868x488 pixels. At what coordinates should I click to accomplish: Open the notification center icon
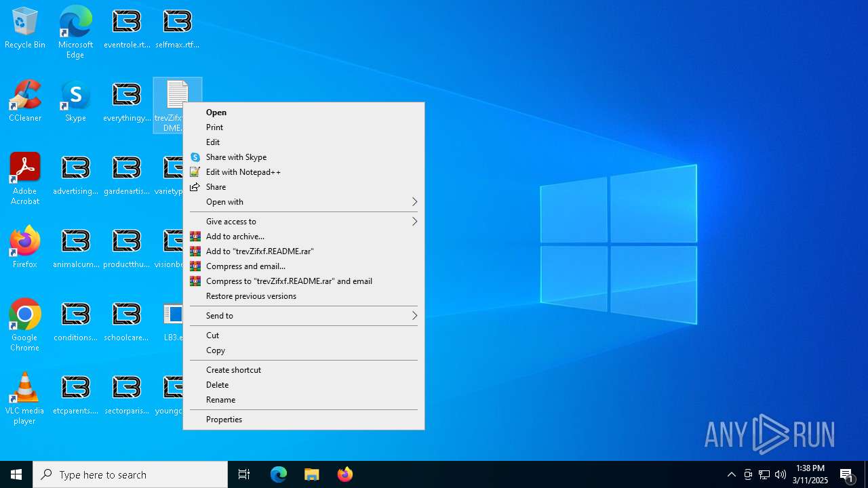coord(847,474)
